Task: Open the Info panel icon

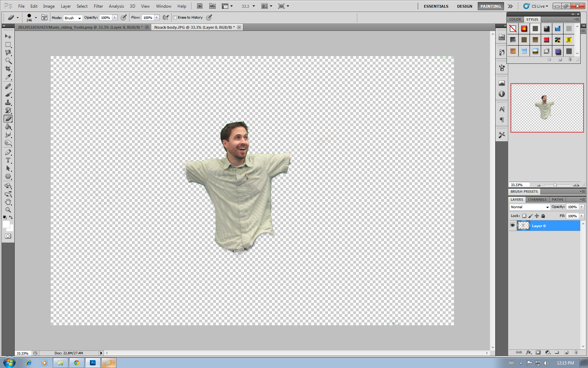Action: 502,94
